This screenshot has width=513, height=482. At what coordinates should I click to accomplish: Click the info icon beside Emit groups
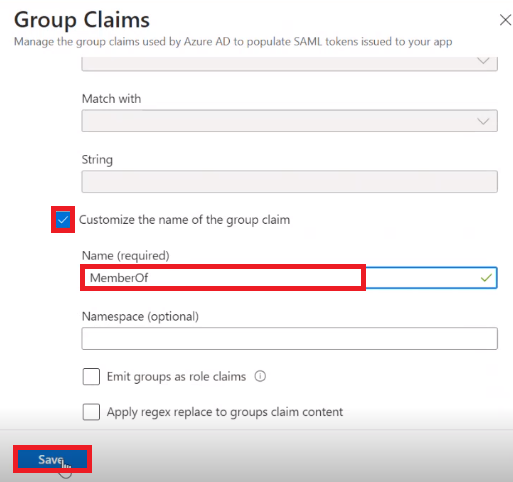260,376
